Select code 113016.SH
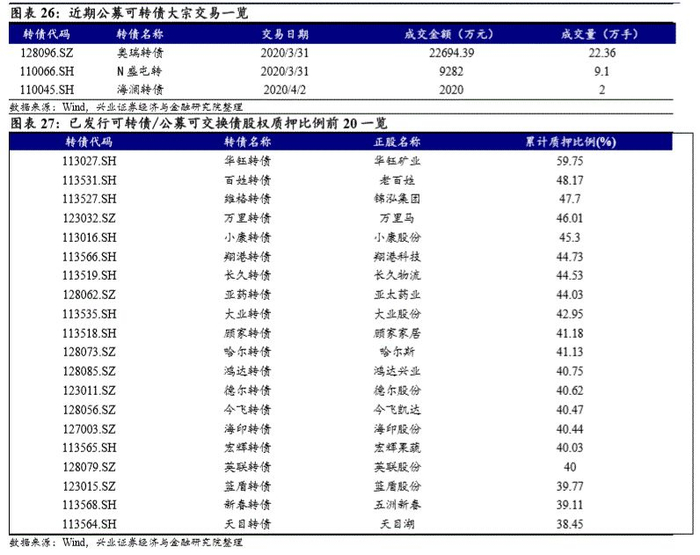Screen dimensions: 700x555 tap(89, 238)
